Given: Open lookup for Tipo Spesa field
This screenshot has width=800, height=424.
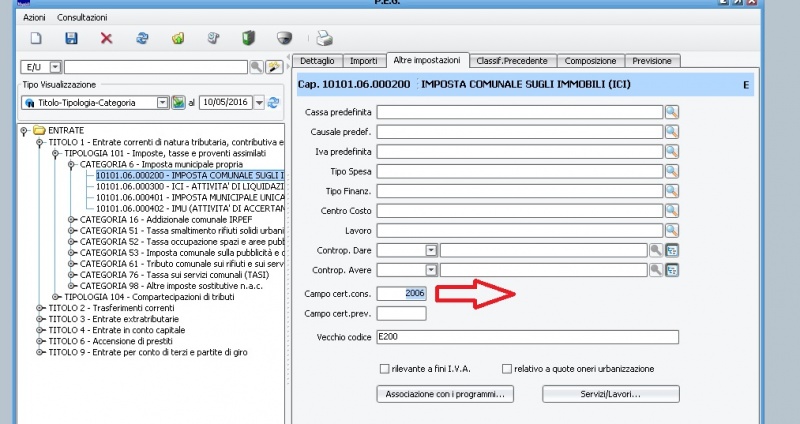Looking at the screenshot, I should (x=673, y=170).
